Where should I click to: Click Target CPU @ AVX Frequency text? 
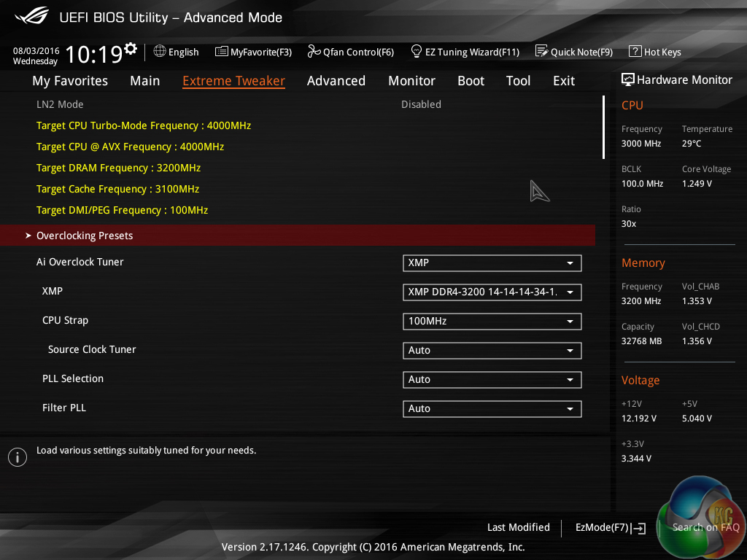point(130,147)
